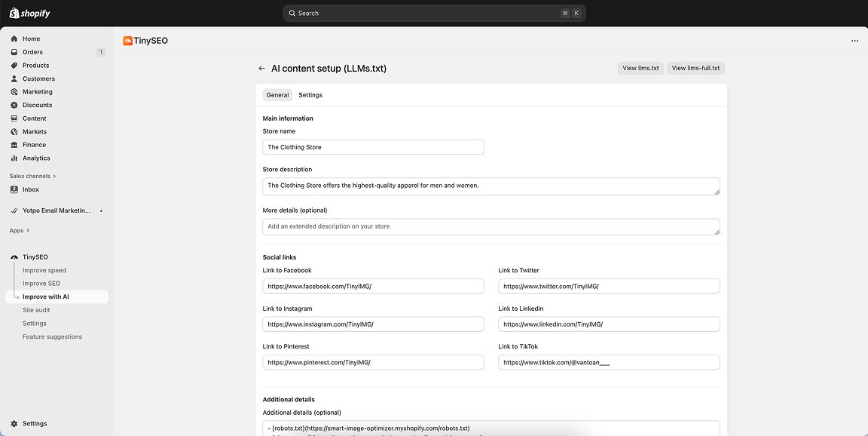
Task: Click the View llms.txt button
Action: click(640, 68)
